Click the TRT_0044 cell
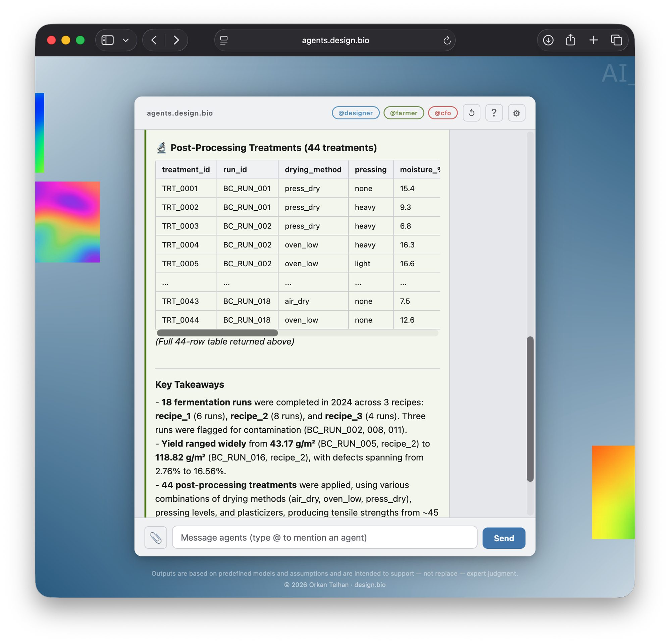Screen dimensions: 670x644 pos(186,320)
